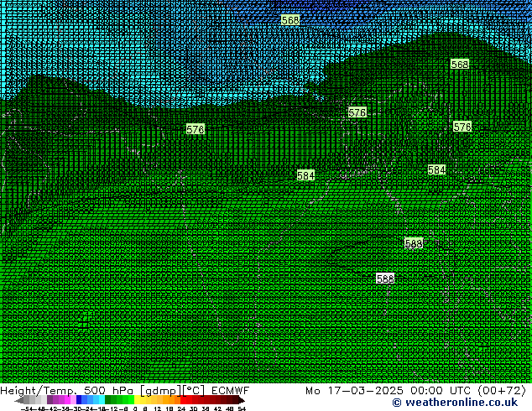This screenshot has height=411, width=532.
Task: Click the ECMWF model name text
Action: (x=231, y=391)
